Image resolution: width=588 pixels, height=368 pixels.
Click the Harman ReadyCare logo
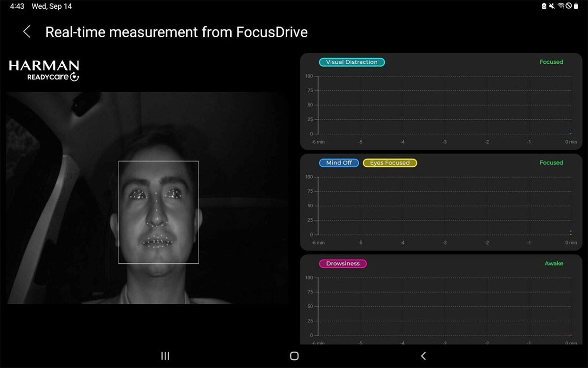click(x=44, y=71)
